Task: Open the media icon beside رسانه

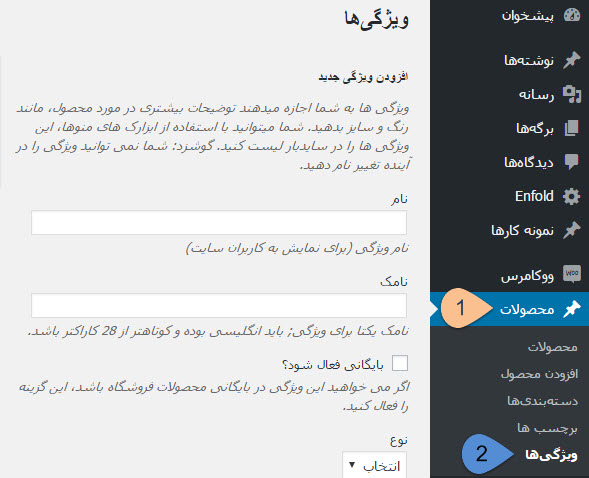Action: (571, 94)
